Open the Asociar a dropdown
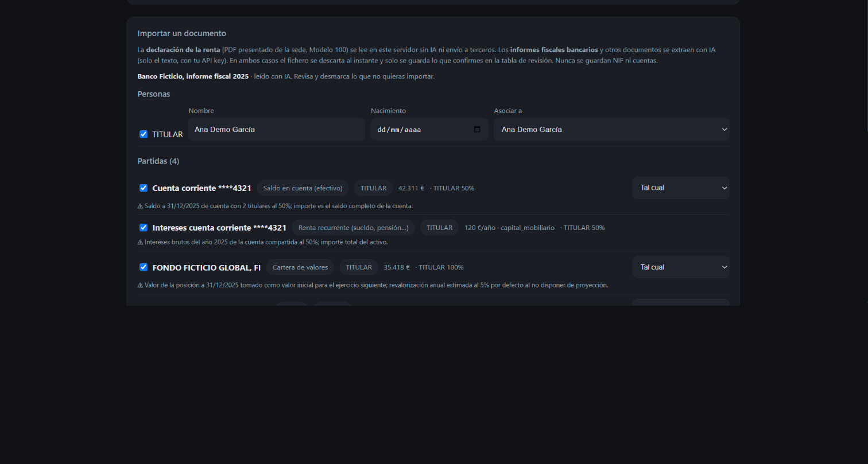This screenshot has height=464, width=868. coord(611,130)
